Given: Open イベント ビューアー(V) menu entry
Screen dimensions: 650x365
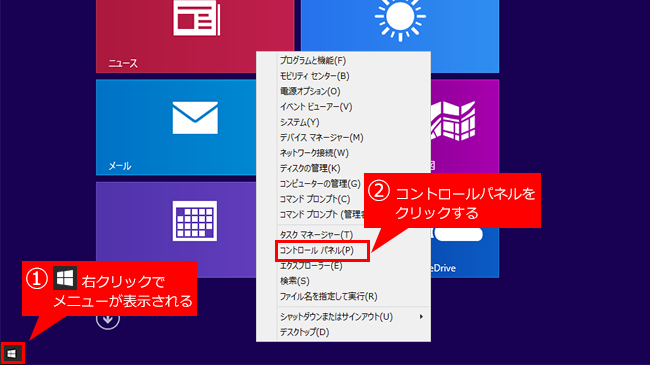Looking at the screenshot, I should tap(343, 107).
